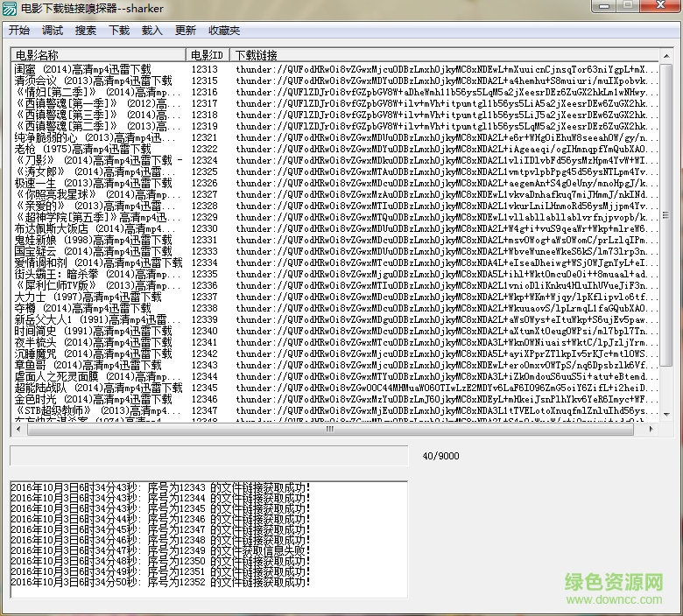Click the horizontal scrollbar thumb
Viewport: 683px width, 616px height.
pyautogui.click(x=330, y=430)
